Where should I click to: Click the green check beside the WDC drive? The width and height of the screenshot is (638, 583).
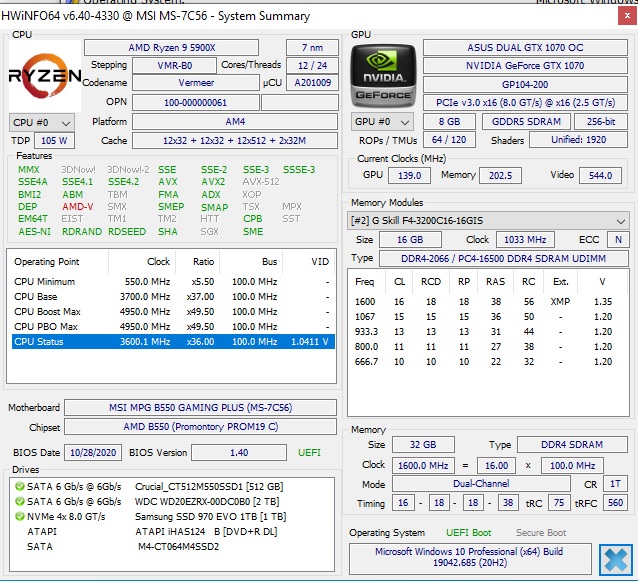[19, 501]
